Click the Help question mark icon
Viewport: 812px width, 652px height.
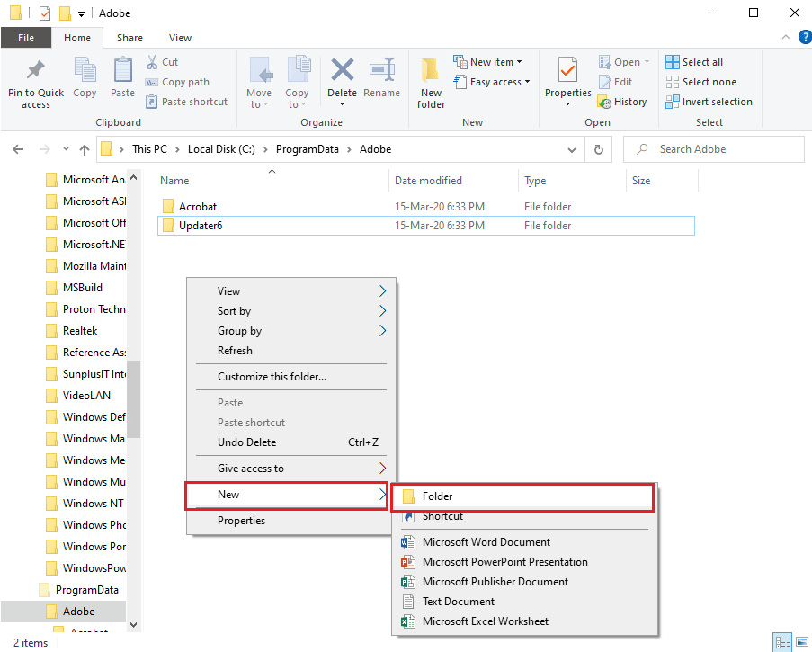click(805, 37)
